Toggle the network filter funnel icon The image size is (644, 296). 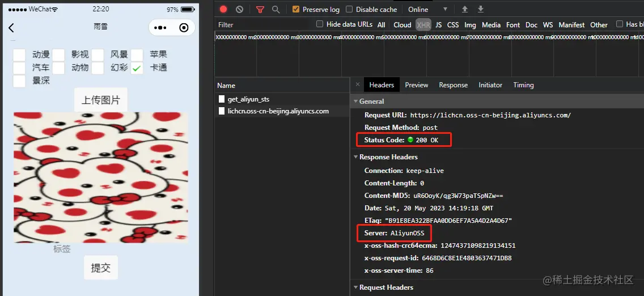click(260, 10)
